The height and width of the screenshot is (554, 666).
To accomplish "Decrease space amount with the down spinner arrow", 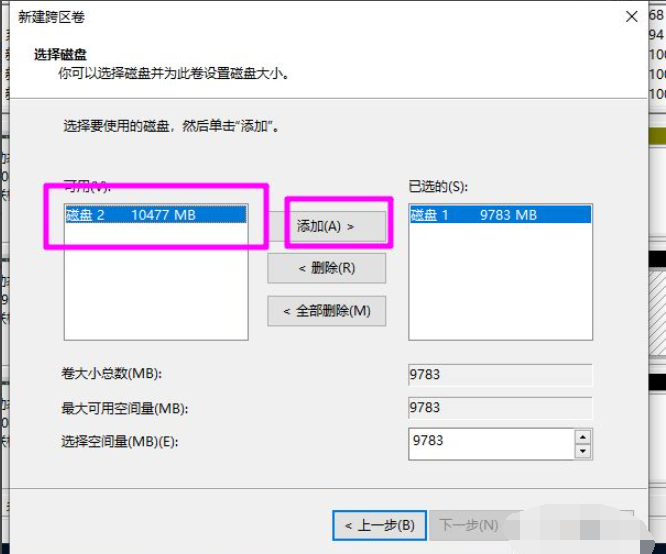I will (583, 451).
